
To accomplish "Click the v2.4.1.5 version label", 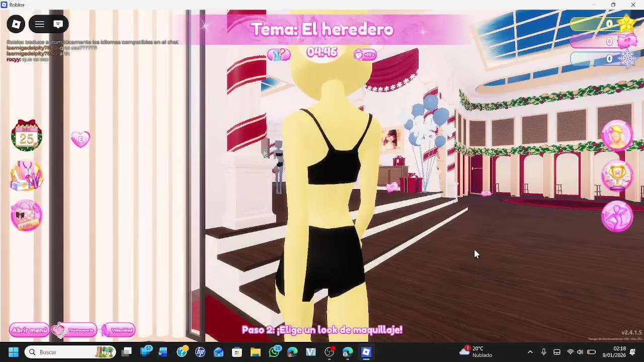I will (x=631, y=332).
